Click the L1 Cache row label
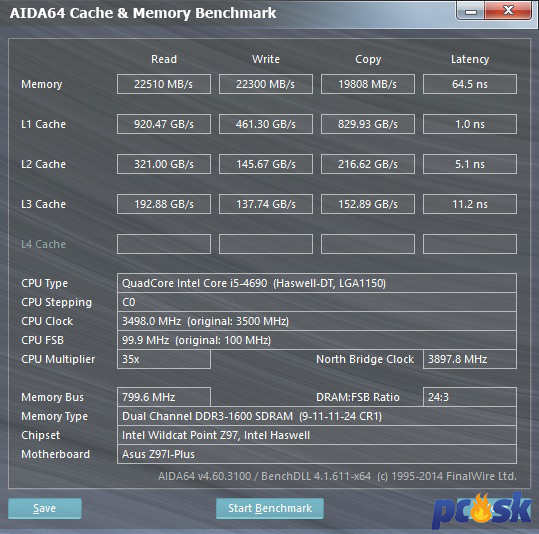 pyautogui.click(x=43, y=124)
